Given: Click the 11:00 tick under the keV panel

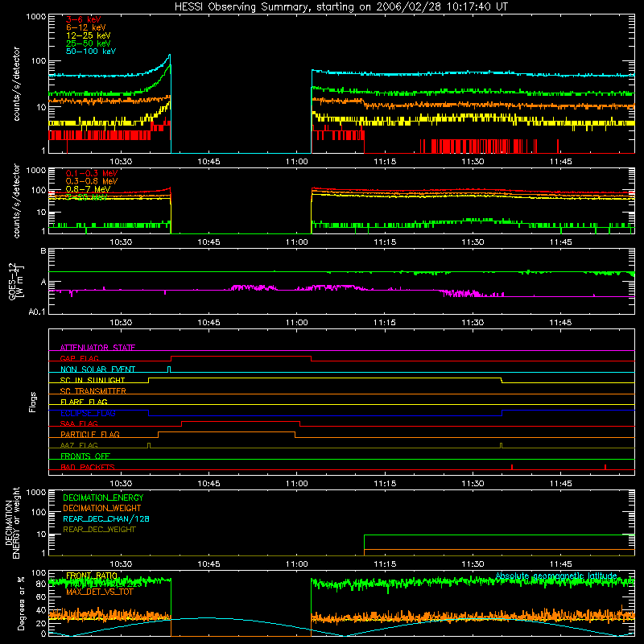Looking at the screenshot, I should coord(296,162).
